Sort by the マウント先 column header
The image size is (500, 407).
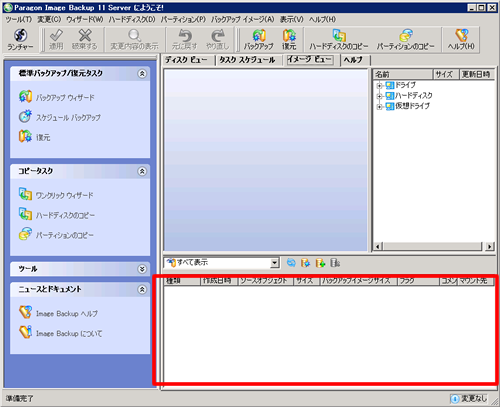[x=476, y=281]
